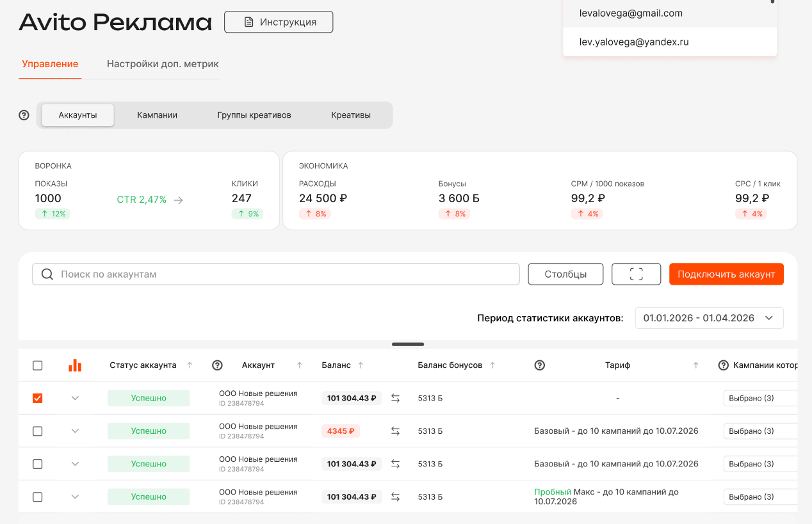Choose levalovega@gmail.com from the email list
Viewport: 812px width, 524px height.
670,13
